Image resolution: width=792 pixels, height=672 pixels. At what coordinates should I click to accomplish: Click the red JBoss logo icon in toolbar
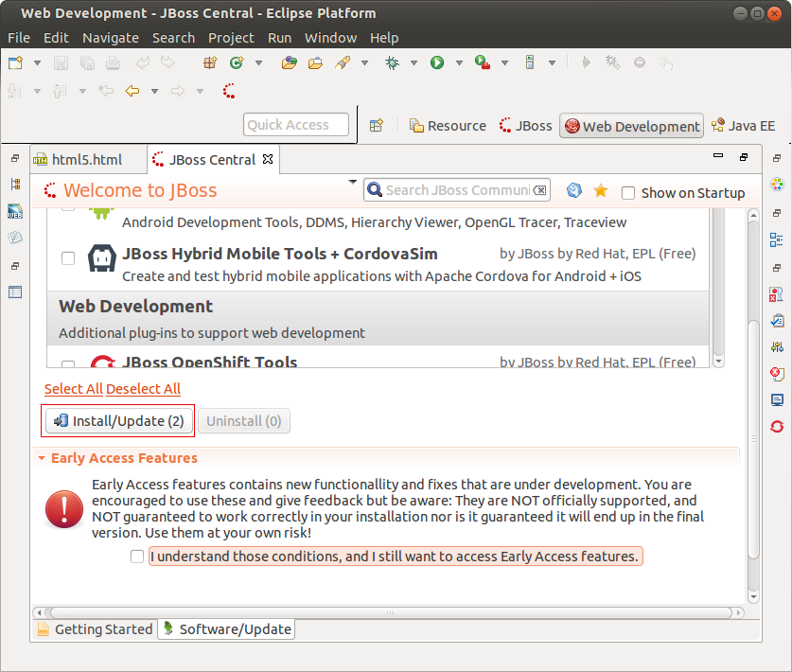point(229,91)
